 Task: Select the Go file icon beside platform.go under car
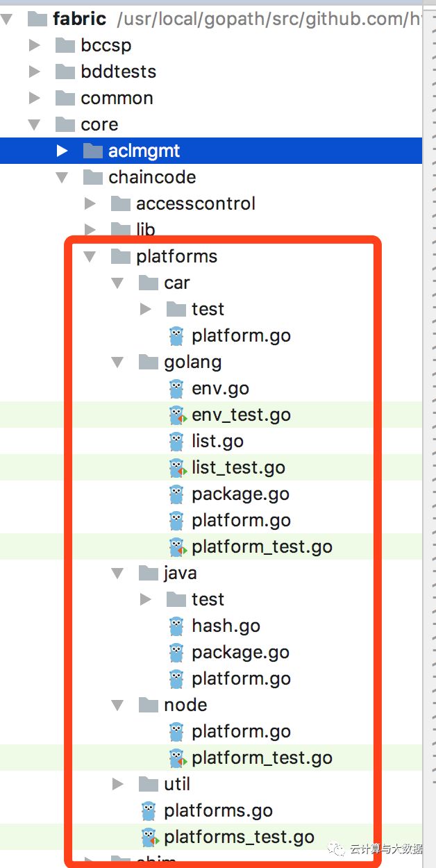click(x=176, y=335)
